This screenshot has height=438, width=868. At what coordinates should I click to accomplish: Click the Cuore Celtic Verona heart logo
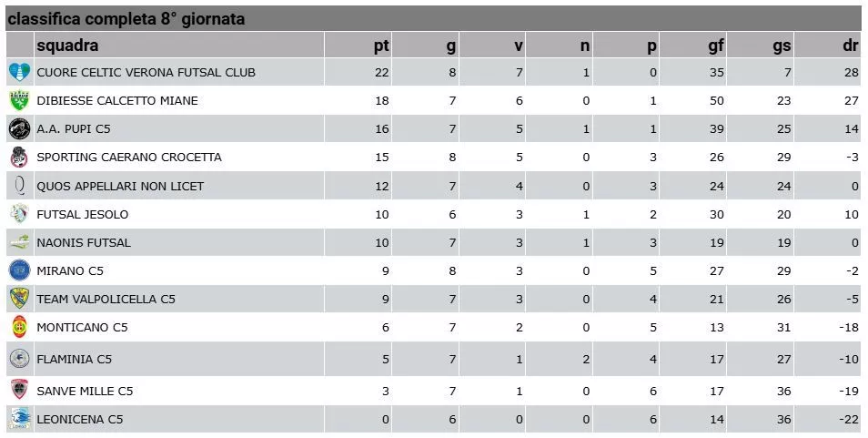click(20, 72)
